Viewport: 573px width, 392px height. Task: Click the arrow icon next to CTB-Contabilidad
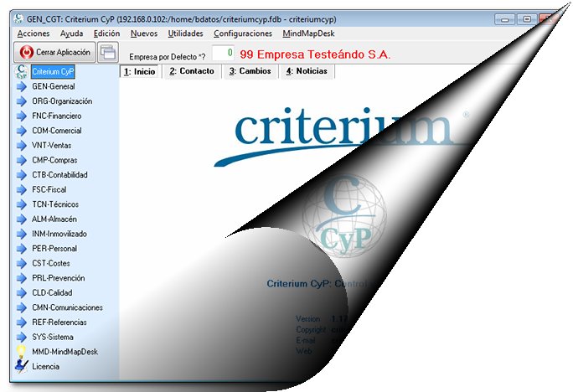[x=22, y=175]
